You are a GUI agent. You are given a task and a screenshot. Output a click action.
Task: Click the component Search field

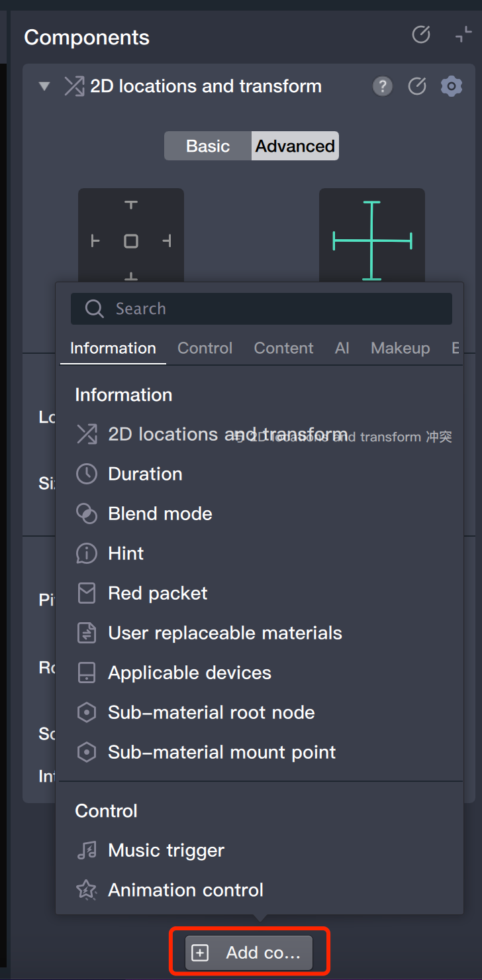(262, 309)
